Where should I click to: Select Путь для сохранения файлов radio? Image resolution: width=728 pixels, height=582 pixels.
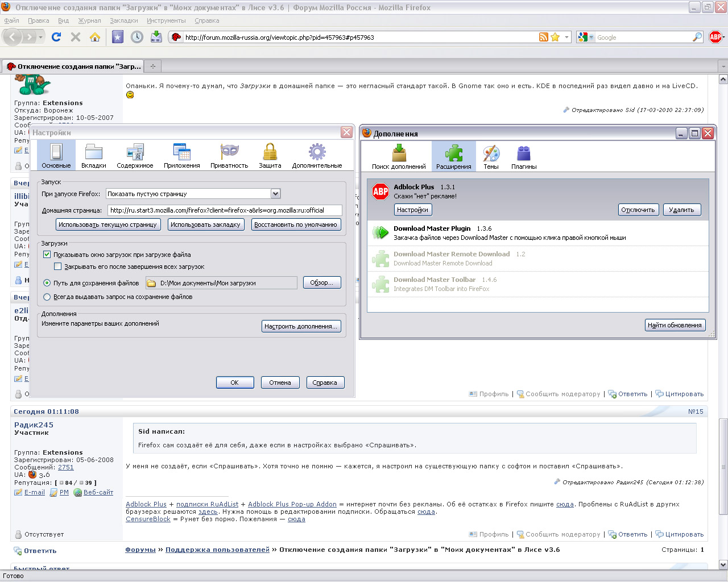[x=47, y=283]
